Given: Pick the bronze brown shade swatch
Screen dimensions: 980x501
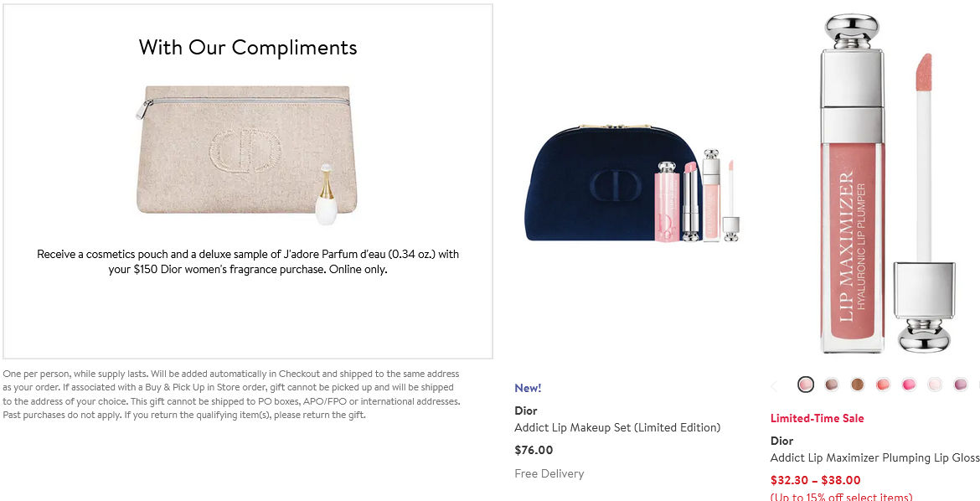Looking at the screenshot, I should [857, 385].
